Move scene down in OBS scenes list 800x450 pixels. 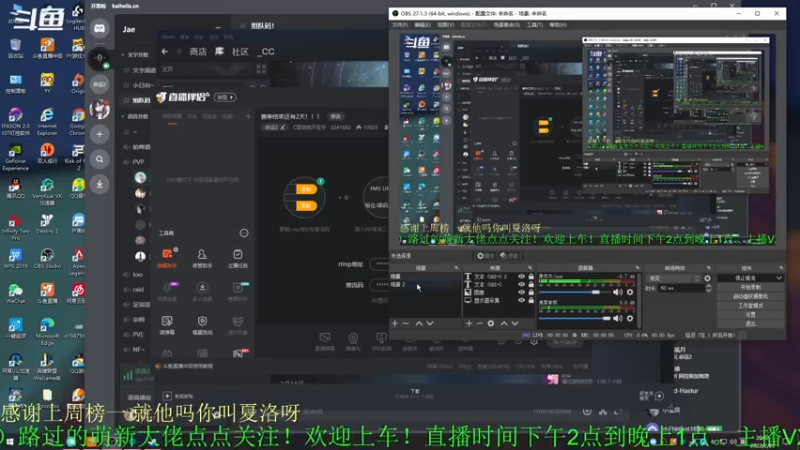pyautogui.click(x=430, y=323)
